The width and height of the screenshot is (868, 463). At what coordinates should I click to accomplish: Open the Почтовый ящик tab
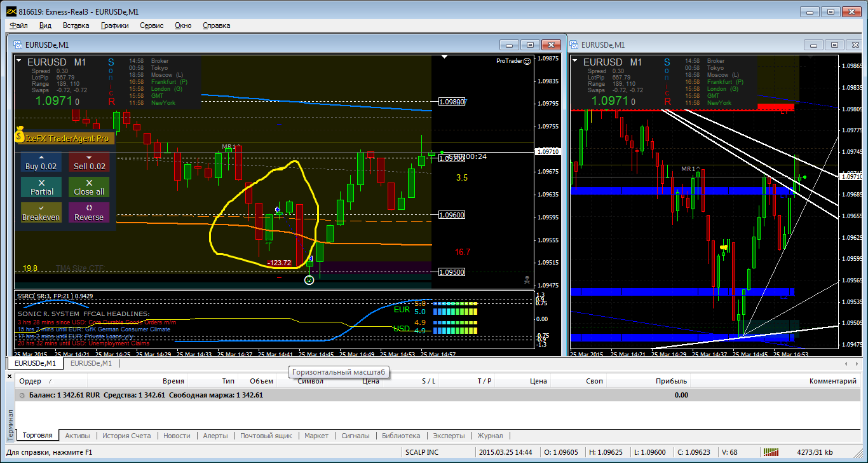[x=266, y=436]
